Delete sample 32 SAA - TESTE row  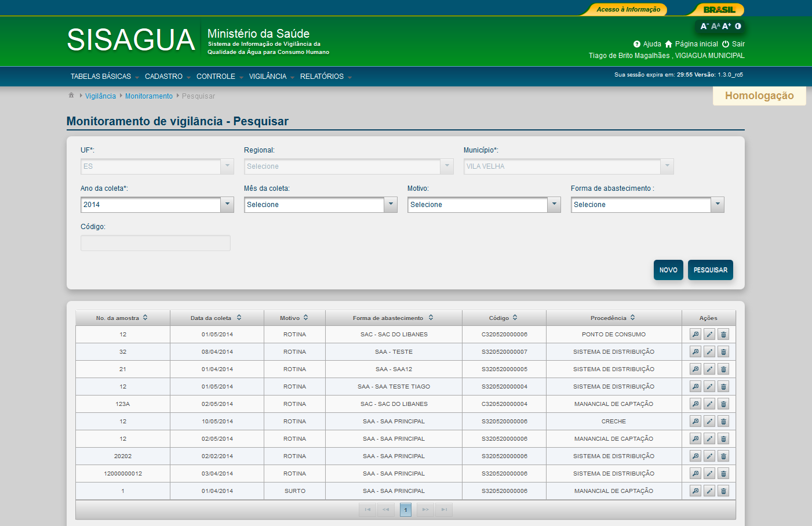point(723,352)
